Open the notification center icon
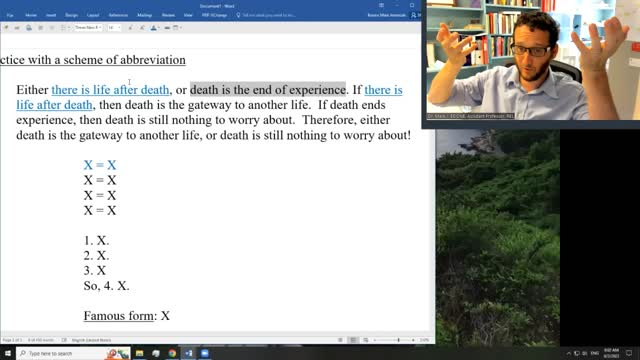This screenshot has height=360, width=640. [629, 353]
